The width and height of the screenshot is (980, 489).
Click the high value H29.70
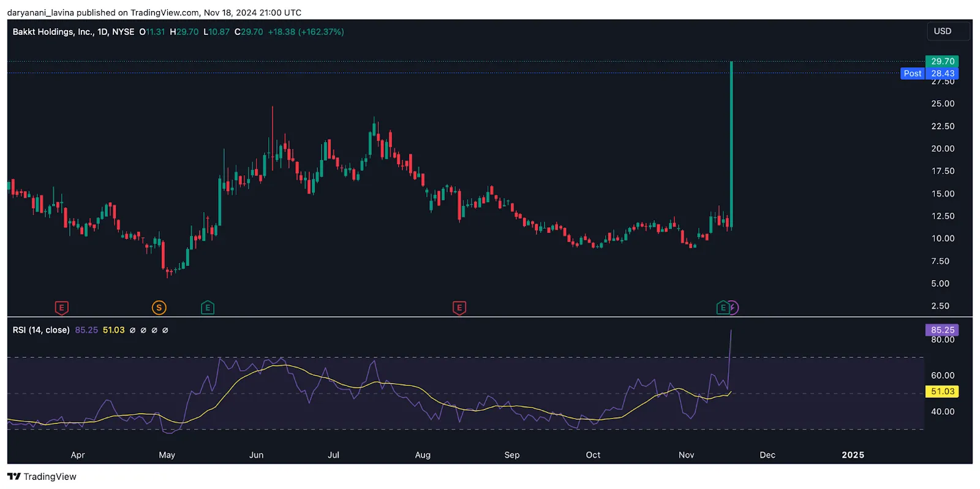coord(184,32)
